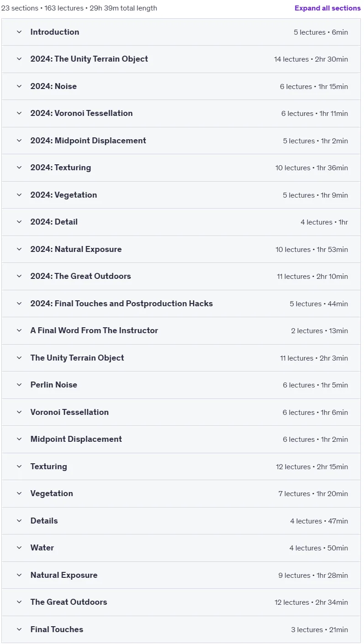
Task: Open the Midpoint Displacement section with 6 lectures
Action: click(x=181, y=439)
